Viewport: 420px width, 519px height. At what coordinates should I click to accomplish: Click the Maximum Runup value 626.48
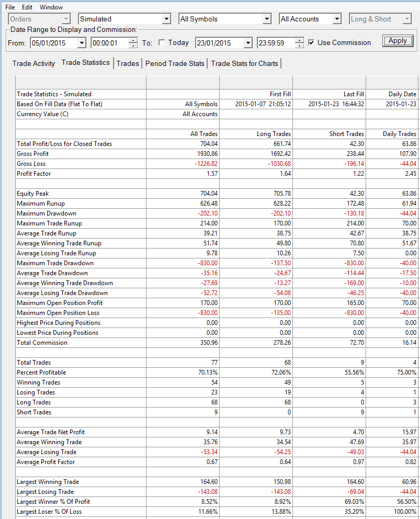(x=209, y=203)
